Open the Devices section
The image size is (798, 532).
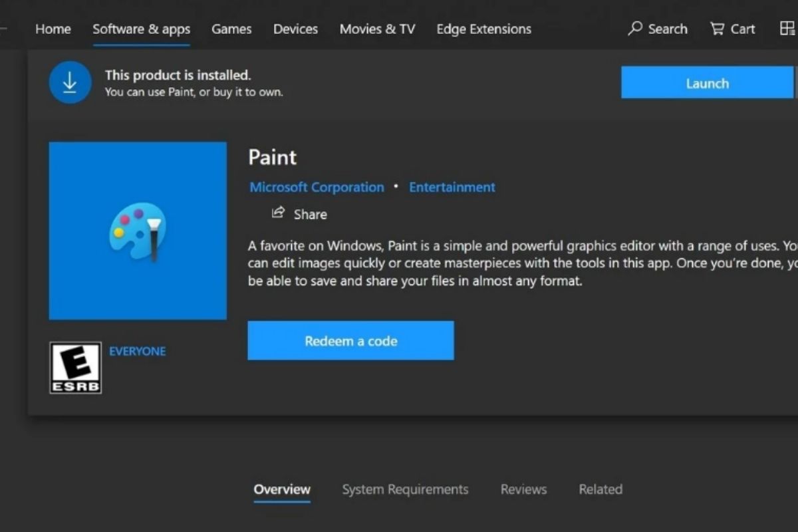tap(295, 29)
